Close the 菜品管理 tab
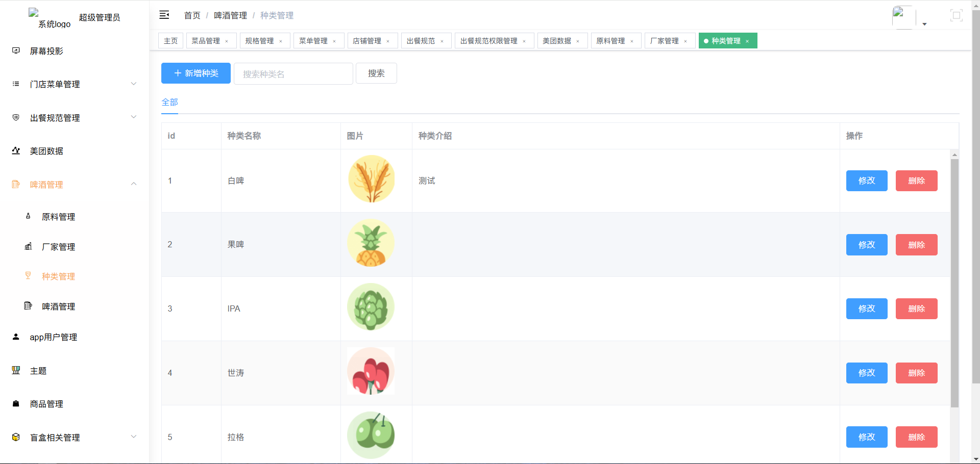Screen dimensions: 980x464 [227, 41]
